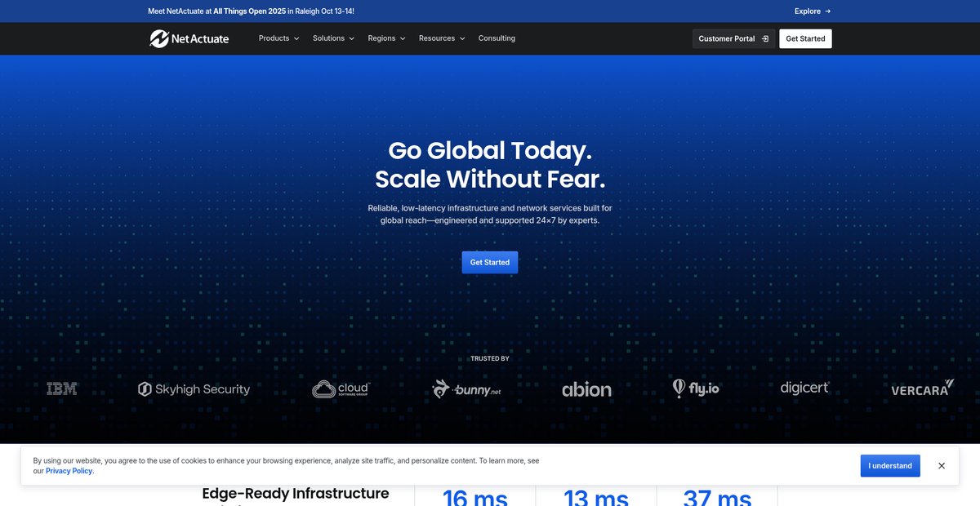The image size is (980, 506).
Task: Click the Explore link in top banner
Action: pyautogui.click(x=813, y=11)
